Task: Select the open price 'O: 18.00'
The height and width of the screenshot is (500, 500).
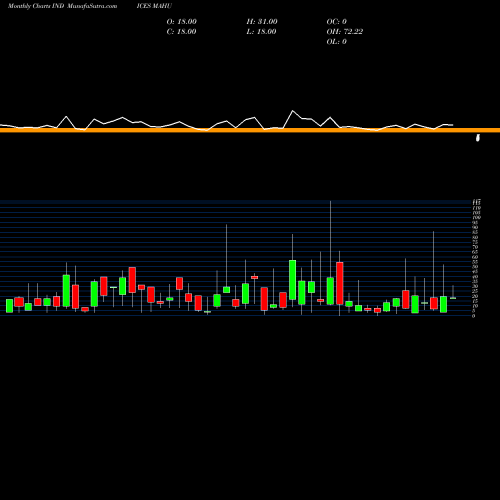Action: click(182, 22)
